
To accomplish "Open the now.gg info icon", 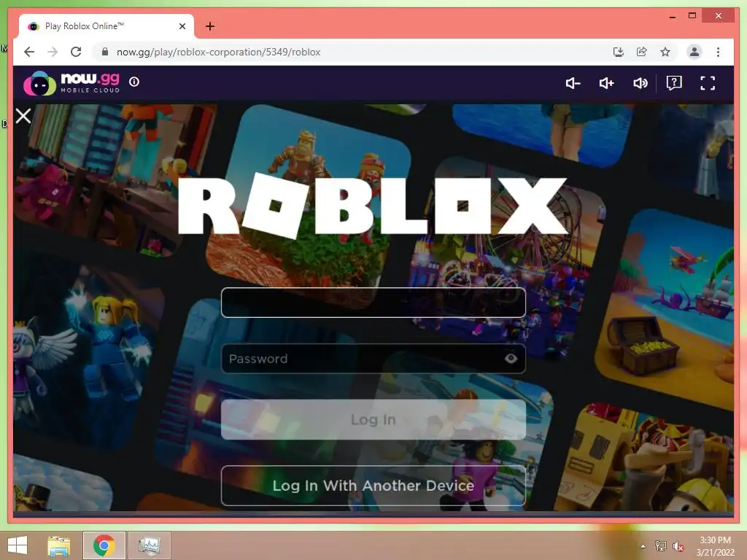I will (134, 82).
